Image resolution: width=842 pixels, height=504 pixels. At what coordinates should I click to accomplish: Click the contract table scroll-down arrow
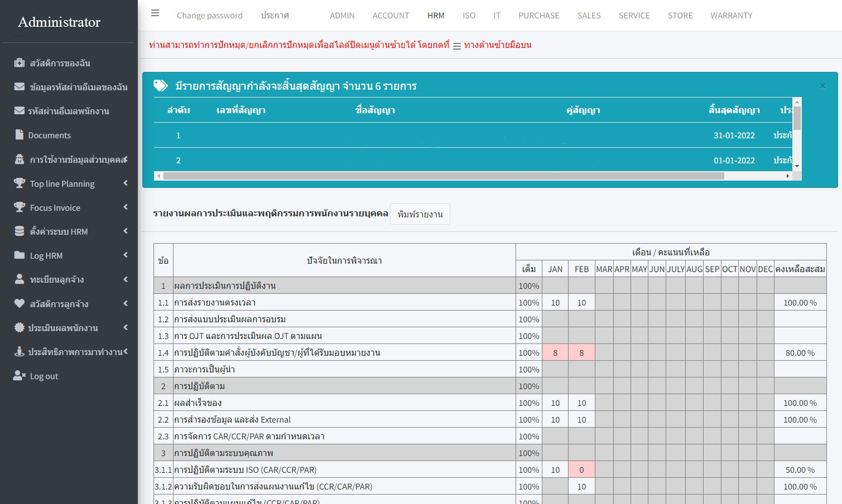click(797, 166)
